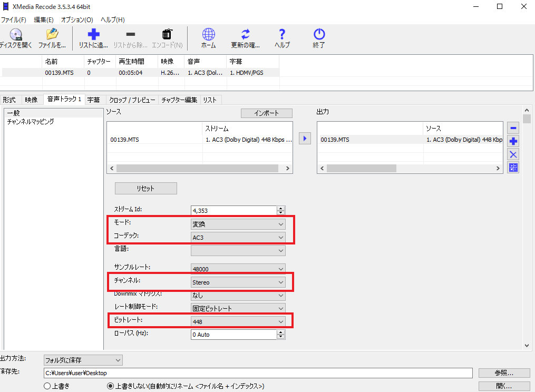Switch to the リスト tab
The image size is (535, 392).
[210, 100]
